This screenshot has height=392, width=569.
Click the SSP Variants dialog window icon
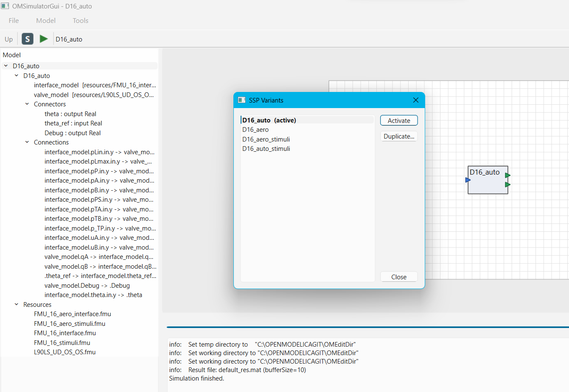pyautogui.click(x=241, y=100)
